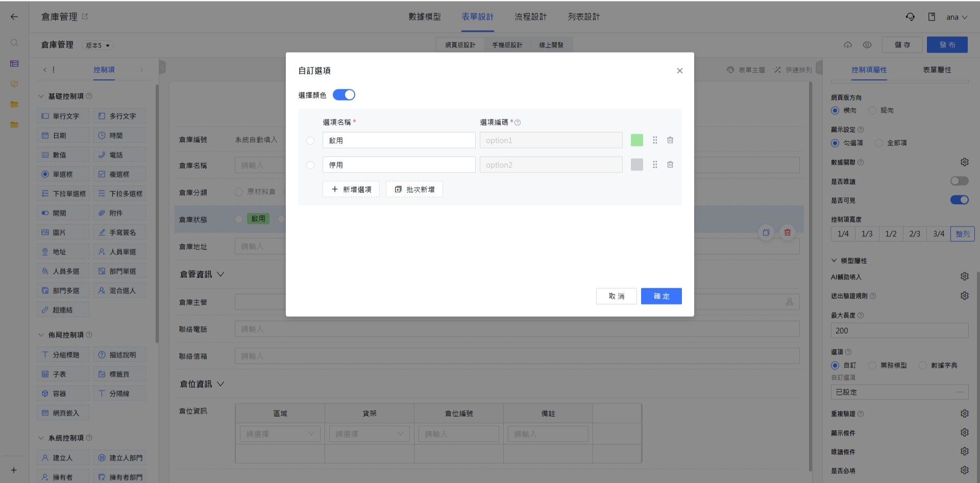Confirm the dialog with 確定

click(x=661, y=296)
